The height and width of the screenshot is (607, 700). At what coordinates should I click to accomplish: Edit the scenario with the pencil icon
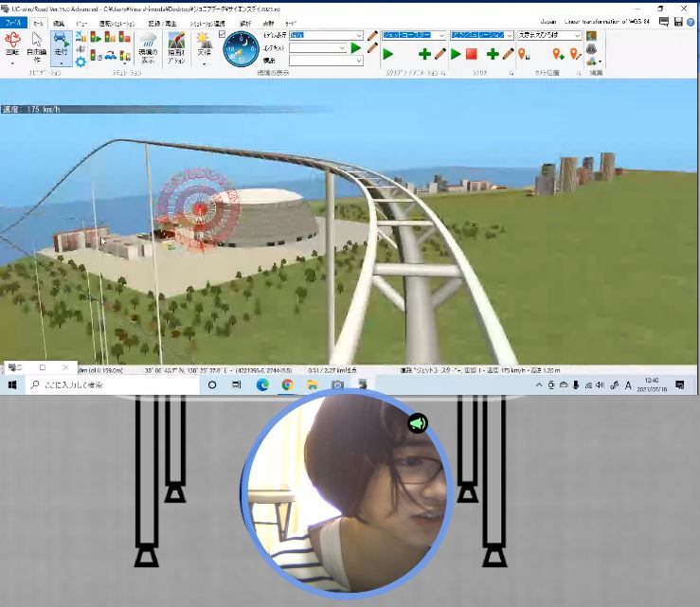point(508,55)
